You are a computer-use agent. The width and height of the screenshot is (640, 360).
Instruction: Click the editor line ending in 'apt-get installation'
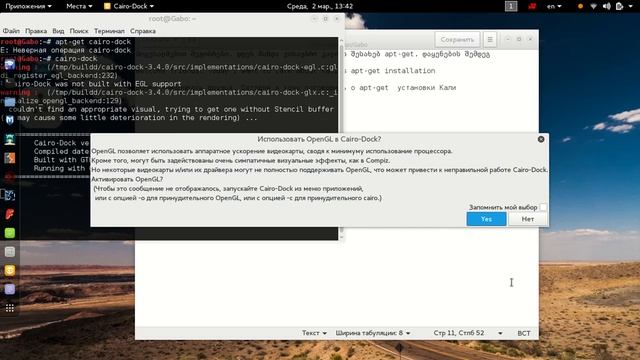click(390, 71)
